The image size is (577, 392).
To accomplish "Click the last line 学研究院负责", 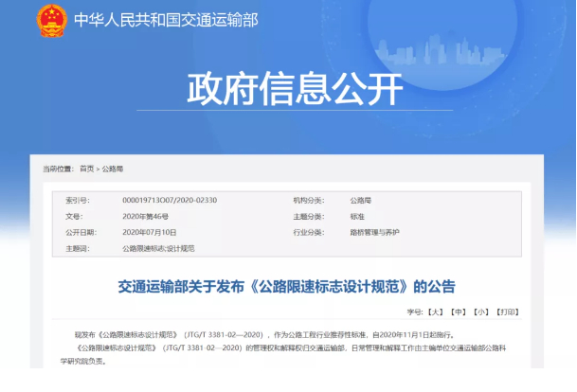I will (83, 361).
